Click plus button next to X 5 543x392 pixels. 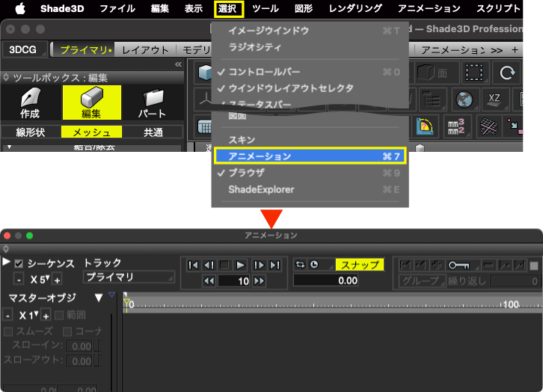point(58,280)
